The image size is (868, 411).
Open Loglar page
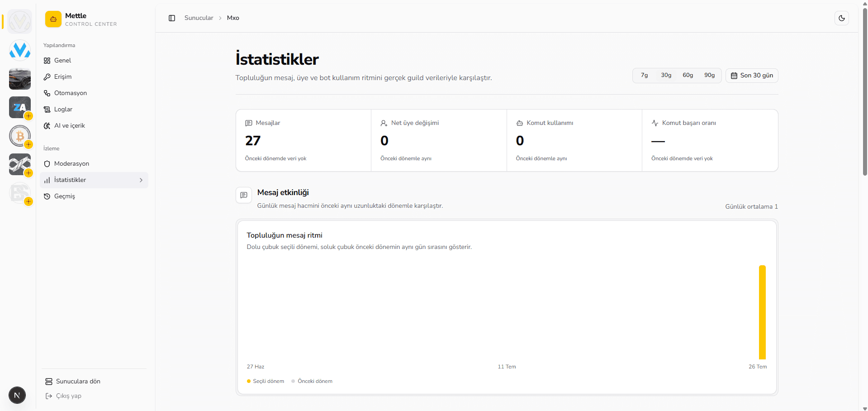click(94, 110)
